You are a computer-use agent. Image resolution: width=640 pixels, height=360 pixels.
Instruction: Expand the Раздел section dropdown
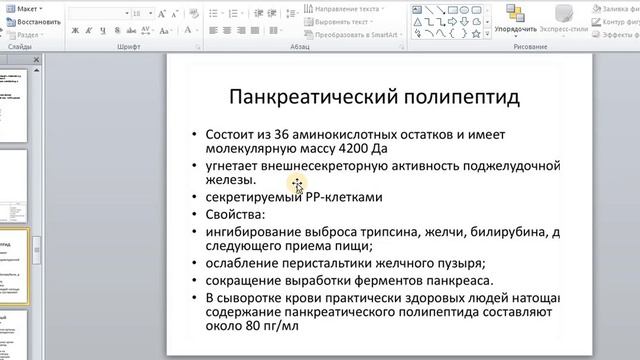point(26,35)
